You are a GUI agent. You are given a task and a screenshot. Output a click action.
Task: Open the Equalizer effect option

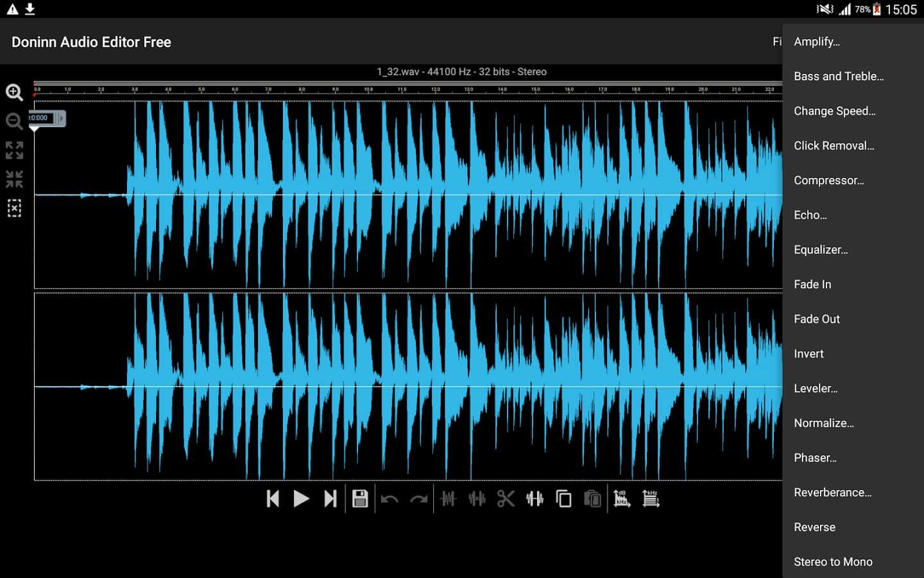820,250
